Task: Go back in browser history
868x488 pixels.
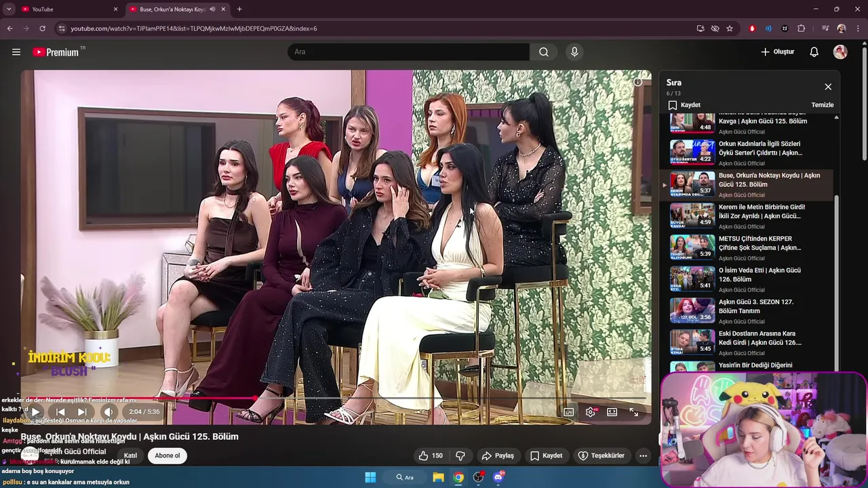Action: tap(9, 28)
